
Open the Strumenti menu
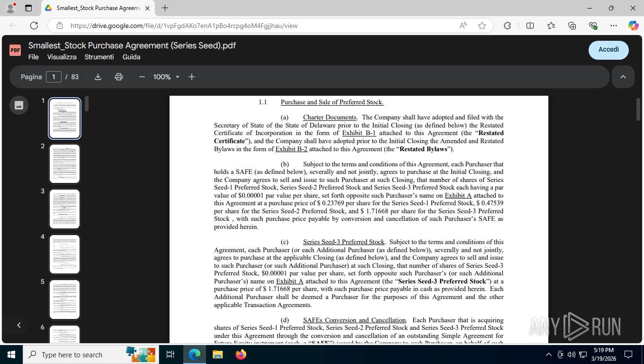tap(99, 57)
